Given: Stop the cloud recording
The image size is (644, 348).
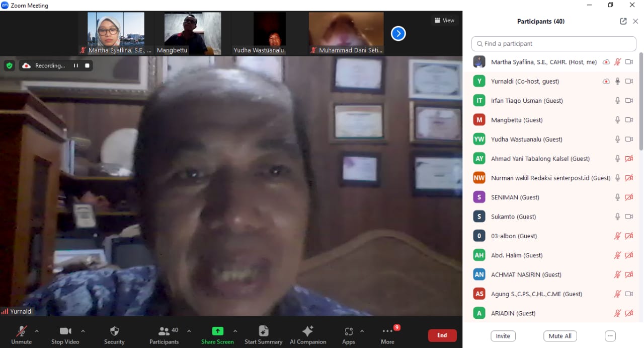Looking at the screenshot, I should pos(87,65).
